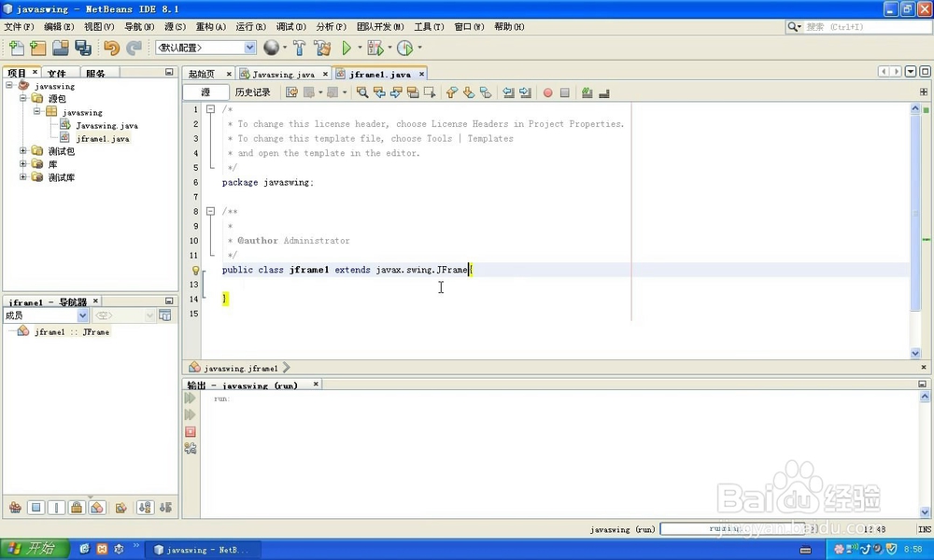The width and height of the screenshot is (934, 560).
Task: Toggle Highlight Search in editor toolbar
Action: tap(412, 92)
